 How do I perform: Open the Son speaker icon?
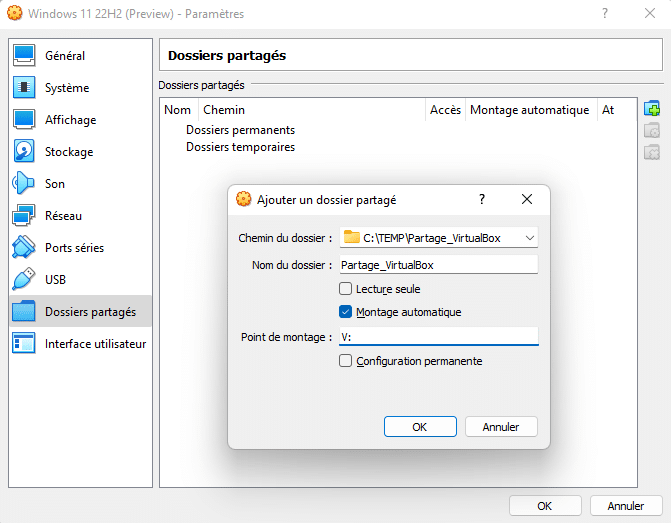pyautogui.click(x=25, y=184)
